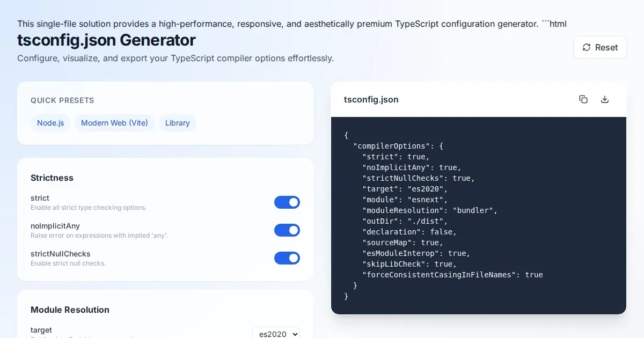Click the "moduleResolution": "bundler" code line
Screen dimensions: 644x338
(x=430, y=210)
